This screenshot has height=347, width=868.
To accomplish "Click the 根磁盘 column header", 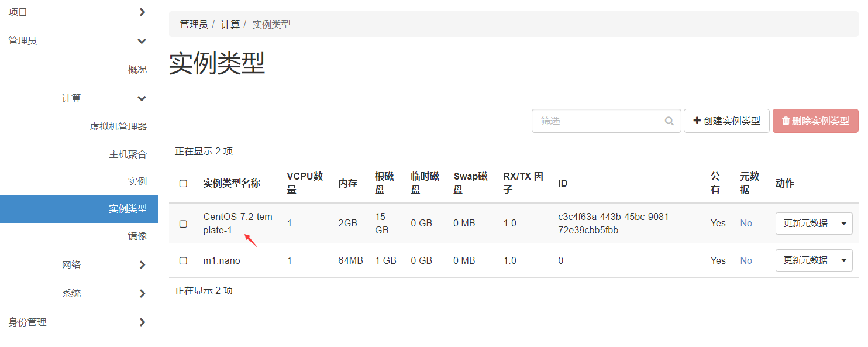I will click(384, 183).
